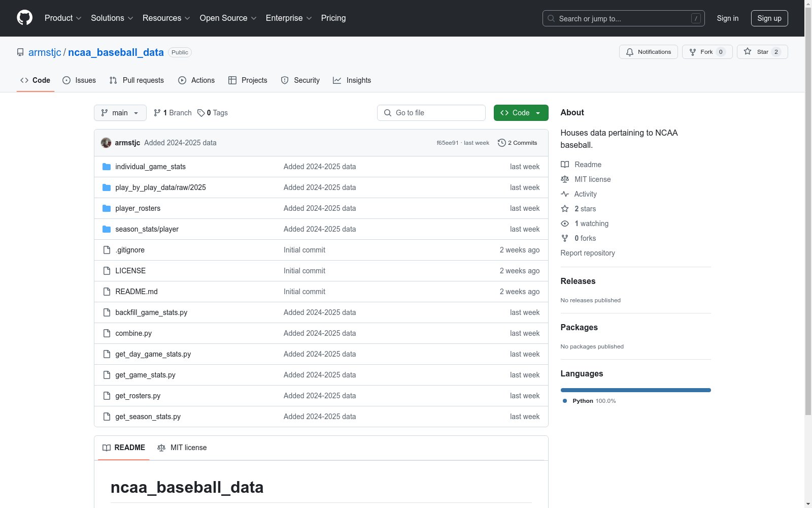Viewport: 812px width, 508px height.
Task: Click the folder icon for play_by_play_data
Action: (x=107, y=187)
